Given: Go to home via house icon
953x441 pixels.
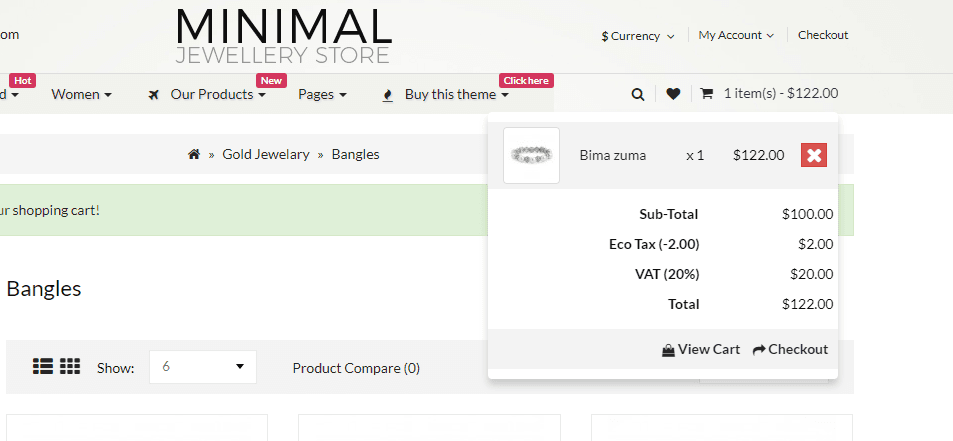Looking at the screenshot, I should point(194,154).
